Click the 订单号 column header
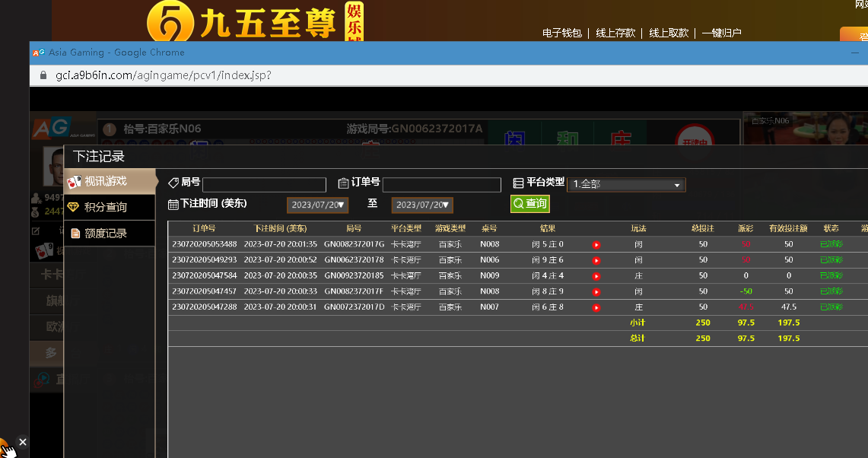 point(205,228)
